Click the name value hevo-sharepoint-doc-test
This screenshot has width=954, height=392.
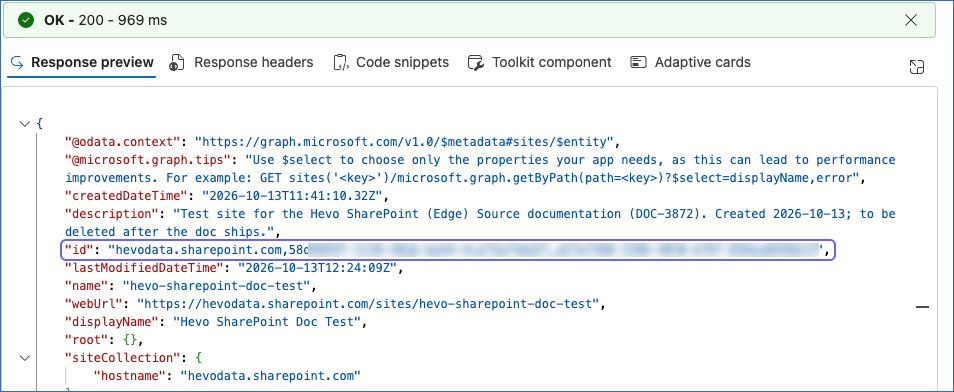217,285
